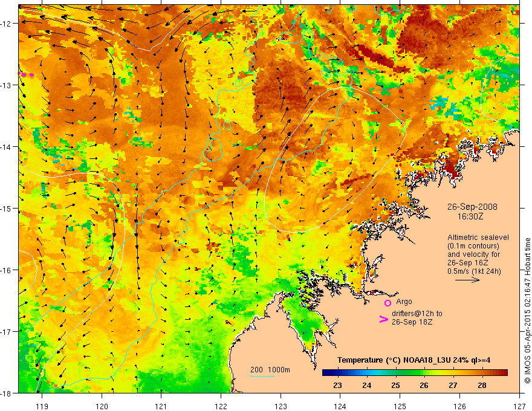Click the latitude label -12
The width and height of the screenshot is (532, 411).
(x=6, y=24)
